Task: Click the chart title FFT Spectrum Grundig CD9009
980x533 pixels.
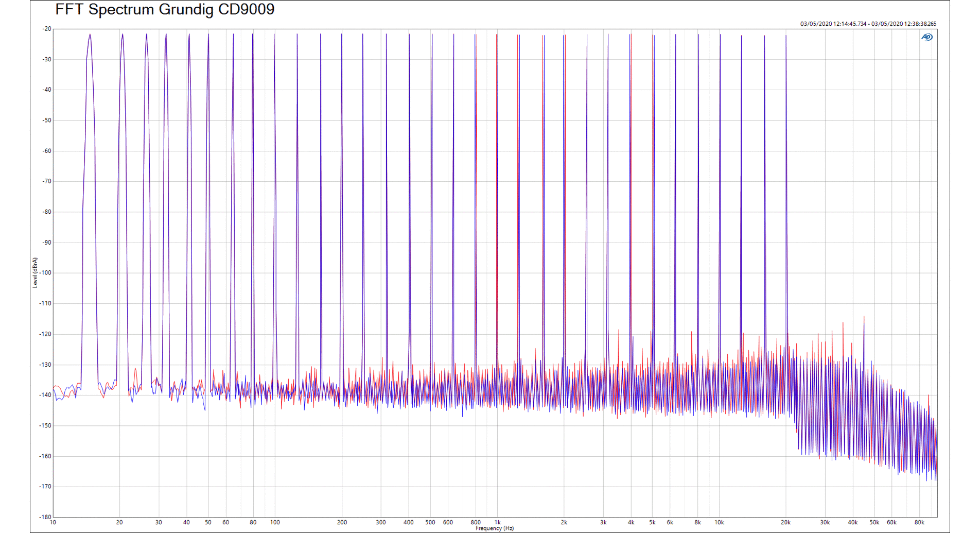Action: [165, 9]
